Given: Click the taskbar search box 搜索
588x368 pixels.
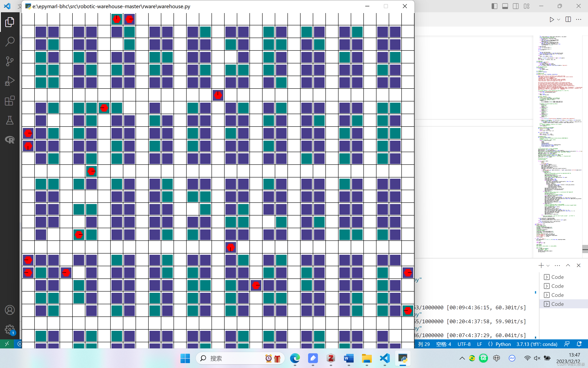Looking at the screenshot, I should coord(240,358).
